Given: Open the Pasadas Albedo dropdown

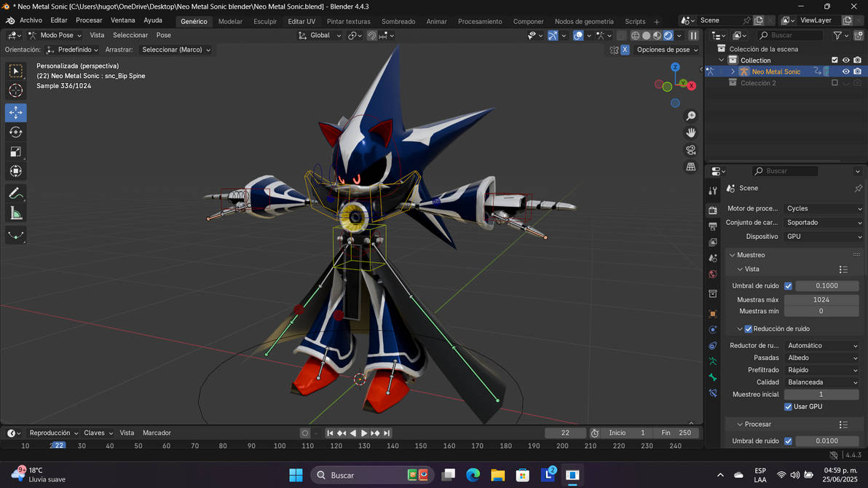Looking at the screenshot, I should (x=822, y=358).
